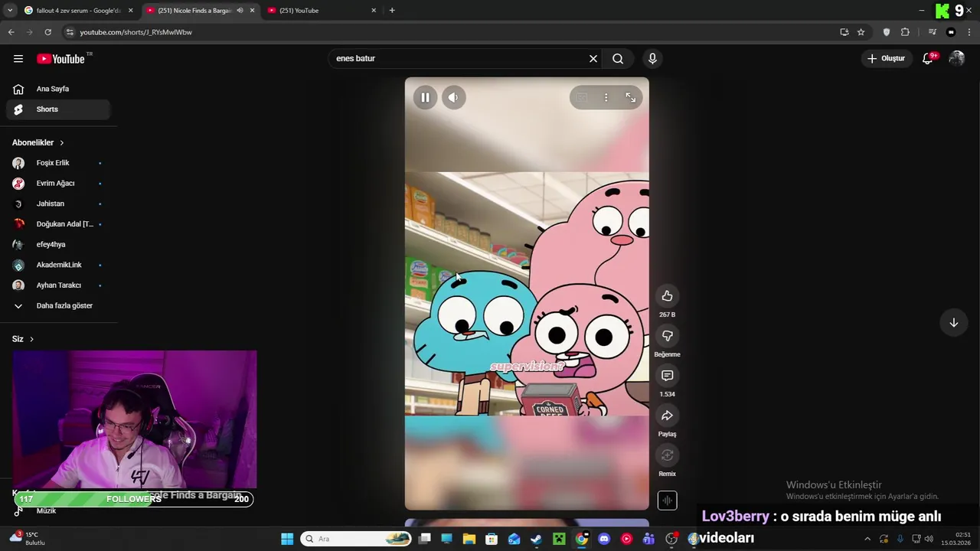Go to Ana Sayfa in sidebar
This screenshot has width=980, height=551.
tap(58, 89)
